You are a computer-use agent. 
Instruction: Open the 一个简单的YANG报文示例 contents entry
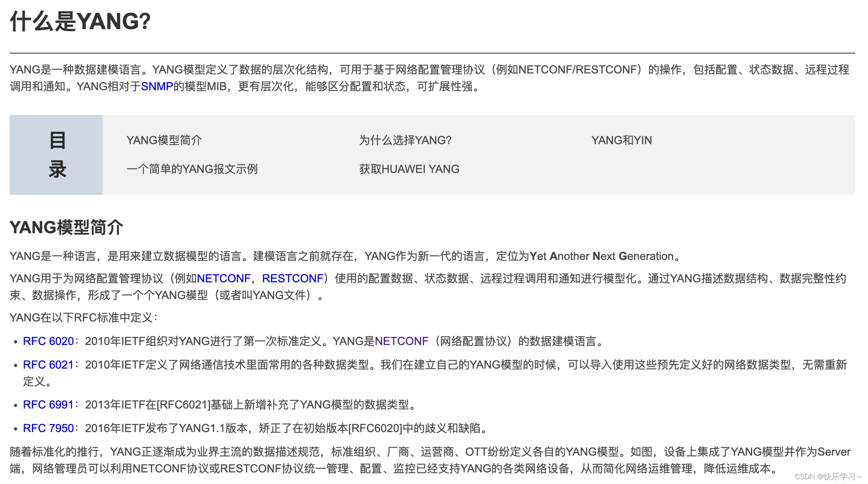(192, 169)
